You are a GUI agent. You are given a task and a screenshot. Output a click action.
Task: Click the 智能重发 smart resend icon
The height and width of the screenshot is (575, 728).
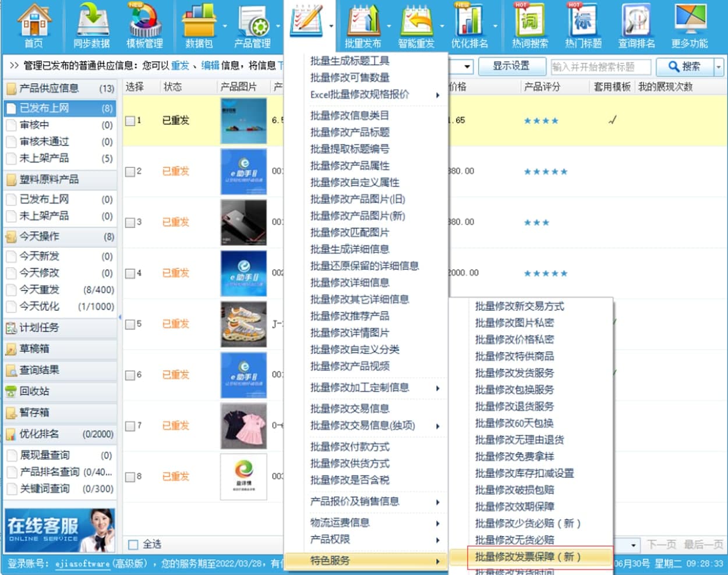pos(416,26)
